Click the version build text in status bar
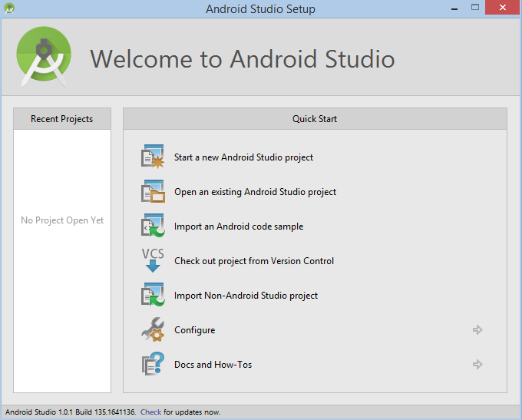This screenshot has width=522, height=420. click(71, 412)
